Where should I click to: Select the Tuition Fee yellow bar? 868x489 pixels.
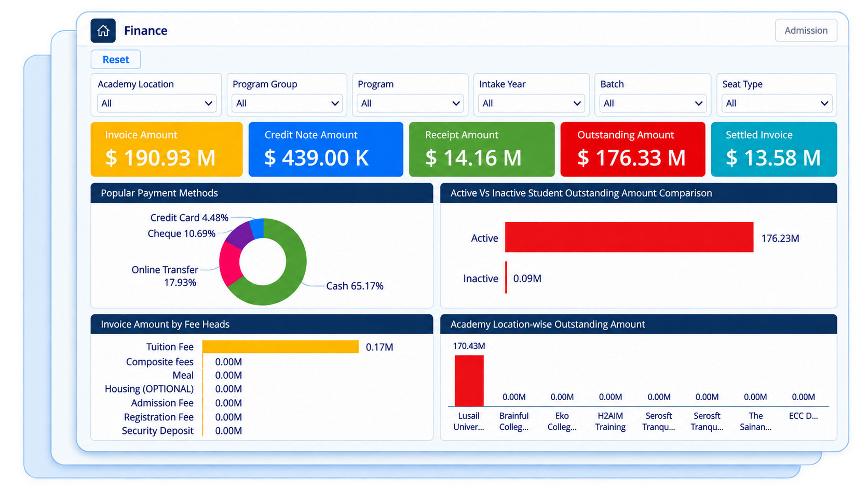coord(280,347)
